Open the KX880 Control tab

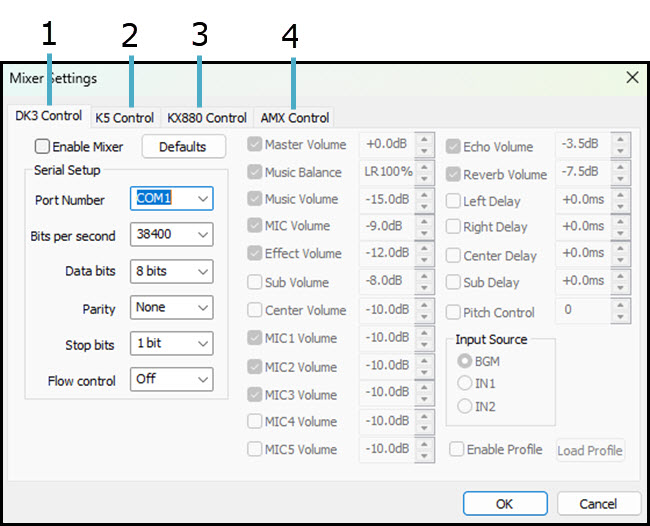[206, 118]
